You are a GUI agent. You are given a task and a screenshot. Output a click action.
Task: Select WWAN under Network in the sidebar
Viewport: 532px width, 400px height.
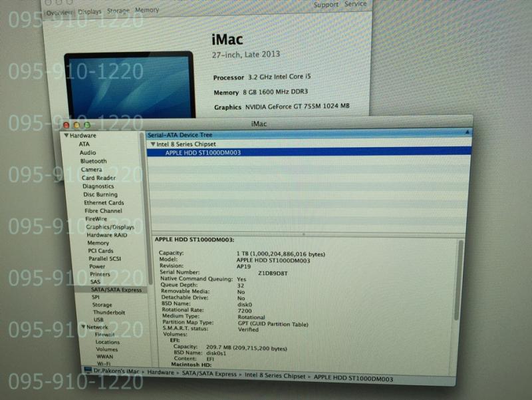(x=105, y=357)
